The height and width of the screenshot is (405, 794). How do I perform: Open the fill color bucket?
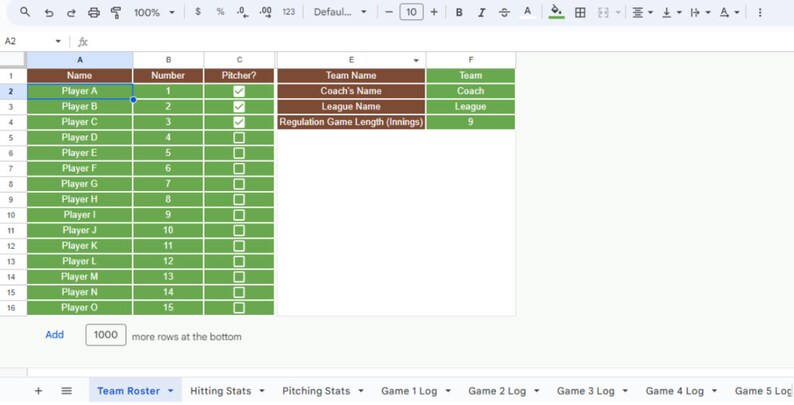coord(556,12)
